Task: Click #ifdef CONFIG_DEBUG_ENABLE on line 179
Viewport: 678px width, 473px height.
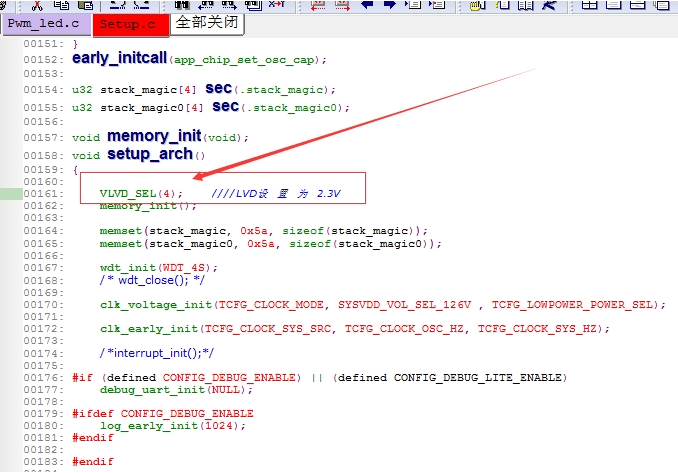Action: [163, 413]
